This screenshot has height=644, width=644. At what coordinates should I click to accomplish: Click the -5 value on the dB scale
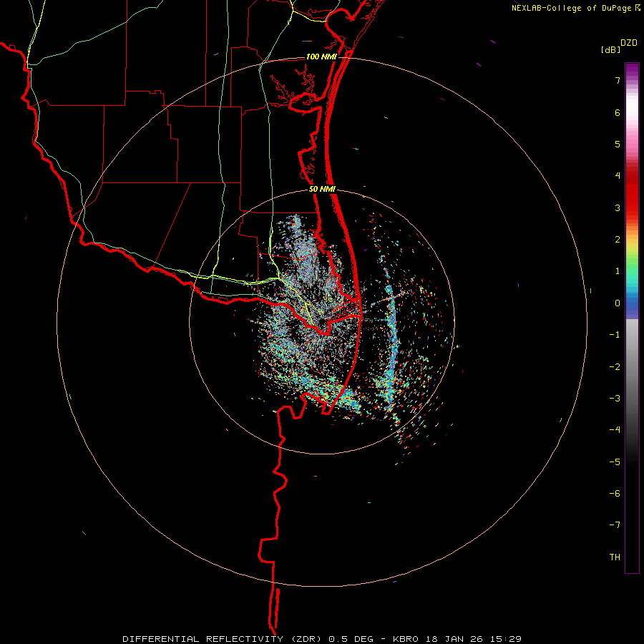click(x=615, y=462)
